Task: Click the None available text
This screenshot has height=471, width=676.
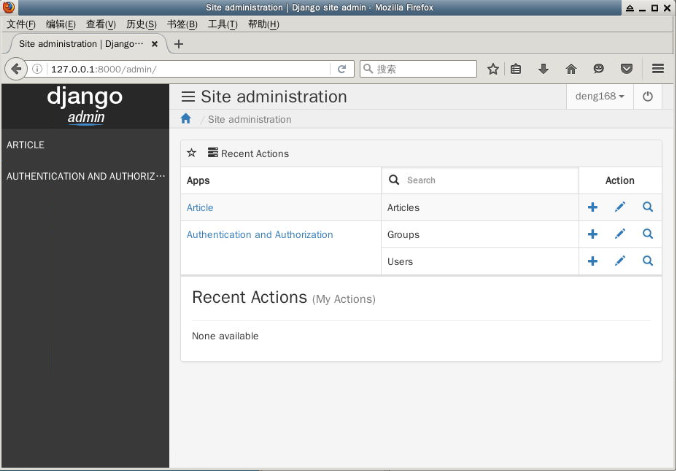Action: pyautogui.click(x=225, y=336)
